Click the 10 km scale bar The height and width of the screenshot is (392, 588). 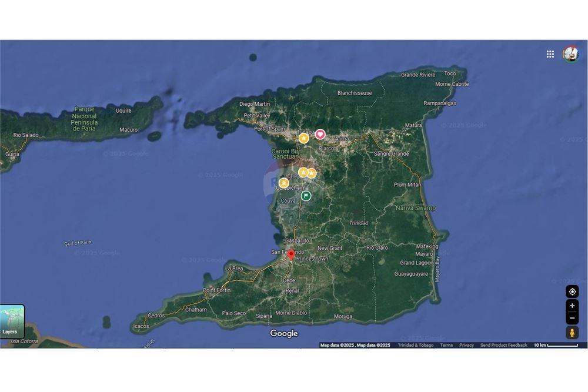(542, 345)
